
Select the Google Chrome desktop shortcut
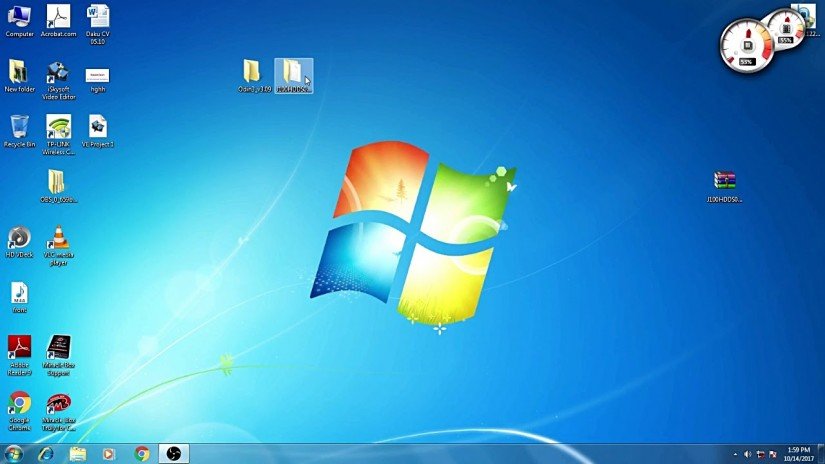19,411
